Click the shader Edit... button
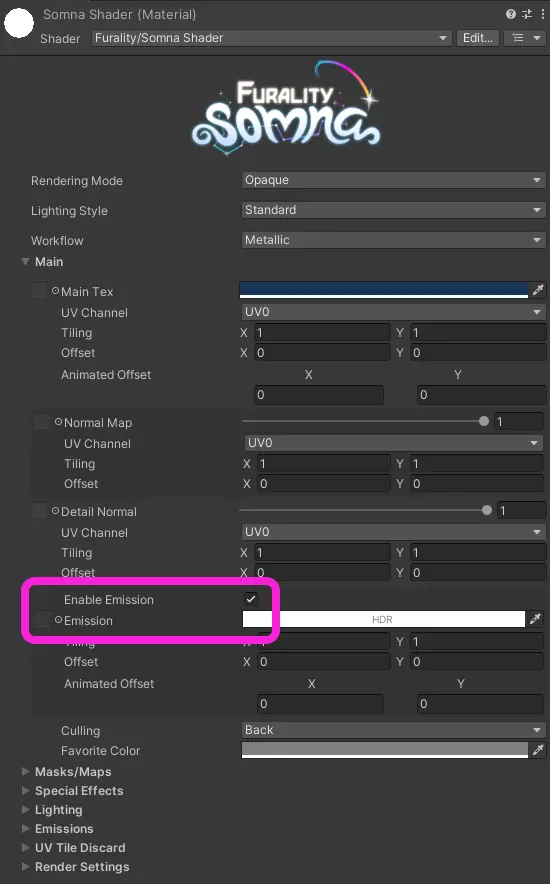 coord(477,38)
